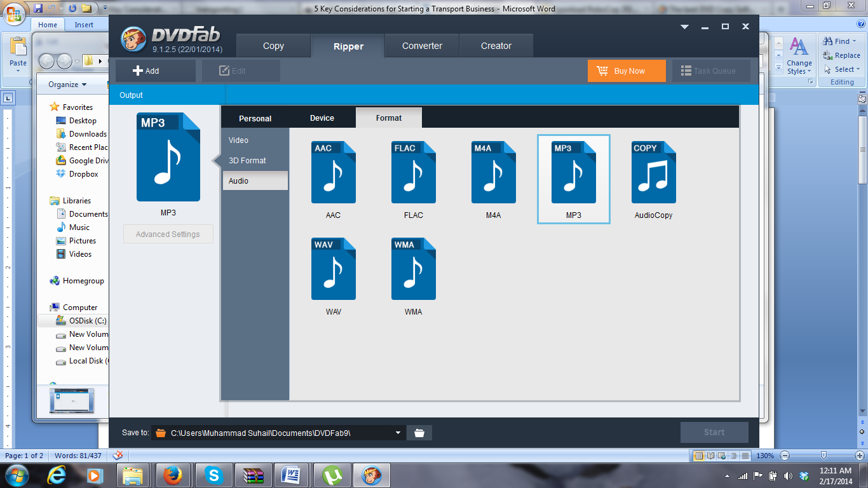This screenshot has height=488, width=868.
Task: Switch to the Copy tab
Action: coord(273,46)
